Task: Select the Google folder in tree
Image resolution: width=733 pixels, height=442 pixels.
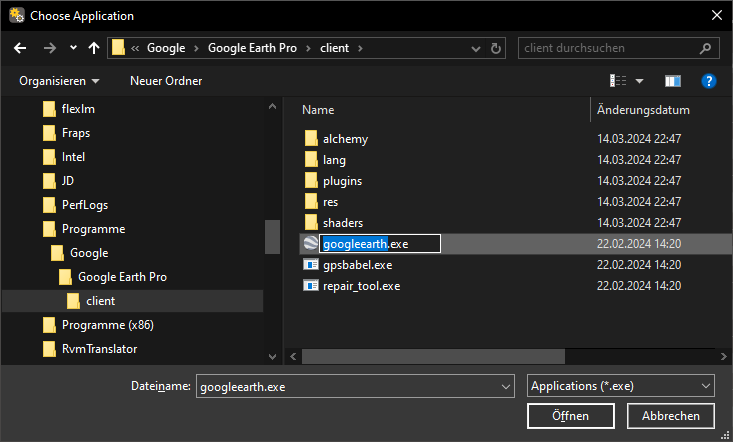Action: point(89,253)
